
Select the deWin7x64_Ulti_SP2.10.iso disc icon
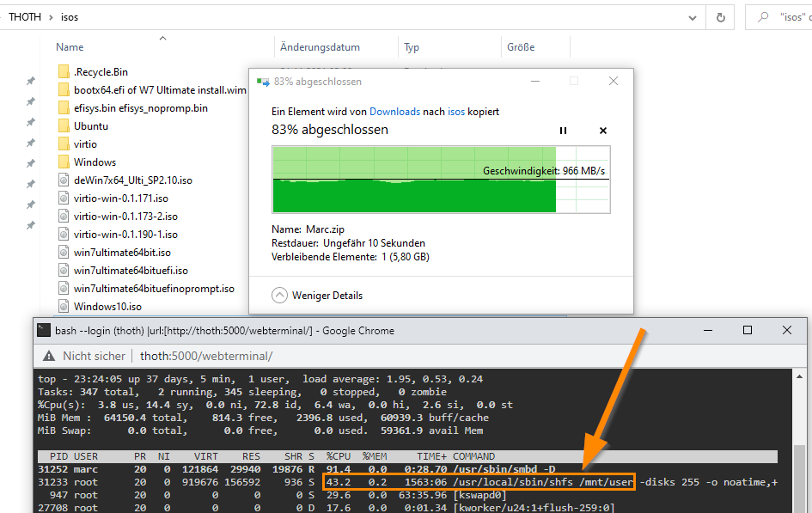[64, 180]
